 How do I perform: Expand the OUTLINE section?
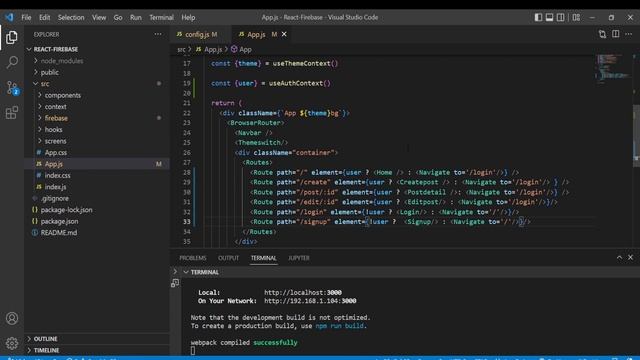pyautogui.click(x=97, y=339)
